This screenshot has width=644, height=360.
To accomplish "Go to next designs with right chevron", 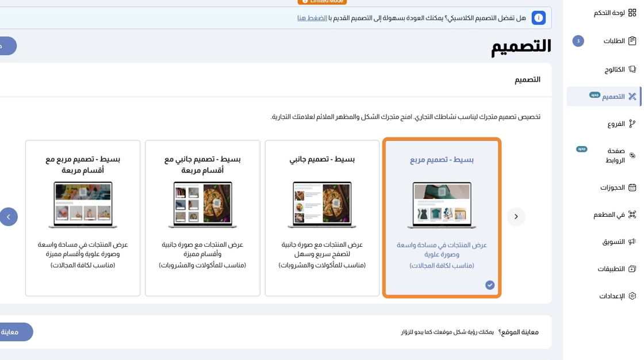I will (x=516, y=217).
